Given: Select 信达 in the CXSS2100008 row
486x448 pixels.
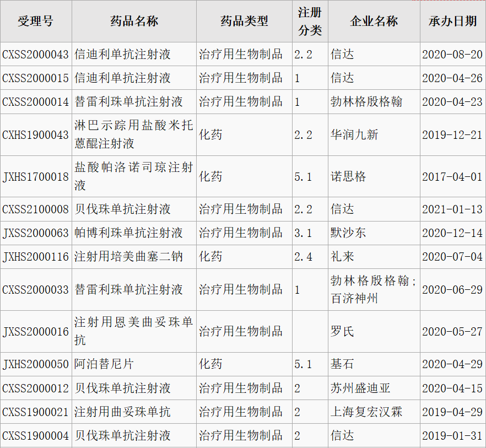Looking at the screenshot, I should pyautogui.click(x=342, y=209).
